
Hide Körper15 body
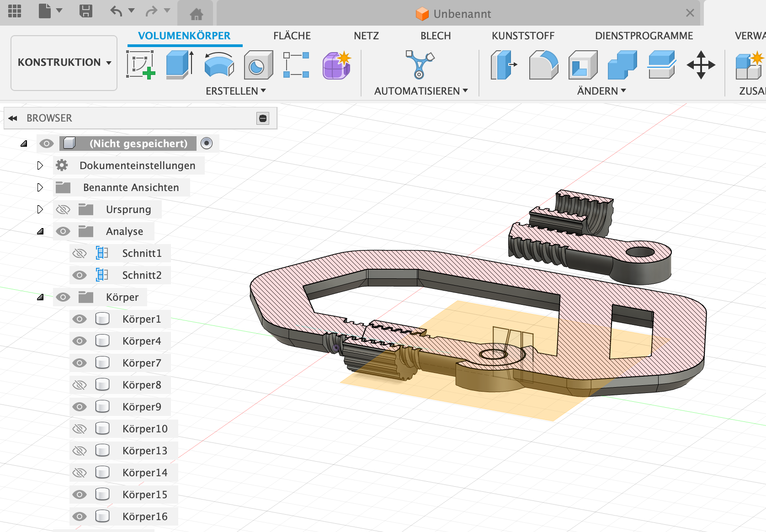pos(80,495)
